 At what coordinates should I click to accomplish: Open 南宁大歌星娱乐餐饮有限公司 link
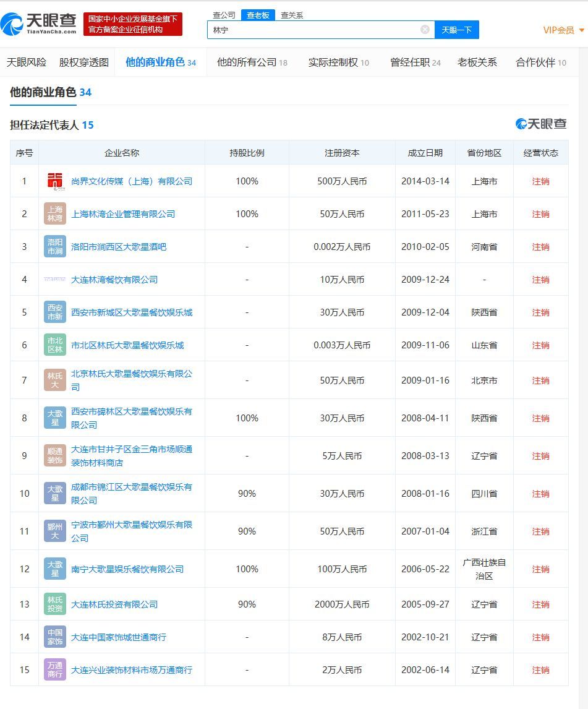coord(127,569)
